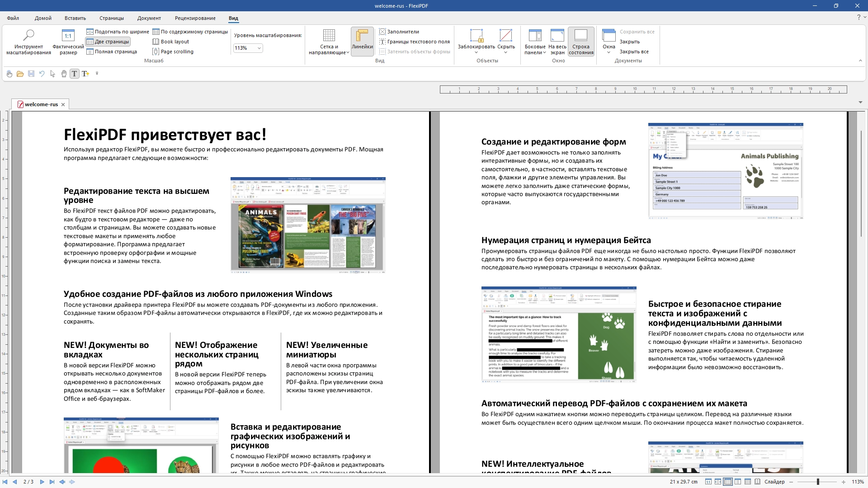Click the zoom slider handle in status bar
Image resolution: width=868 pixels, height=488 pixels.
click(817, 482)
